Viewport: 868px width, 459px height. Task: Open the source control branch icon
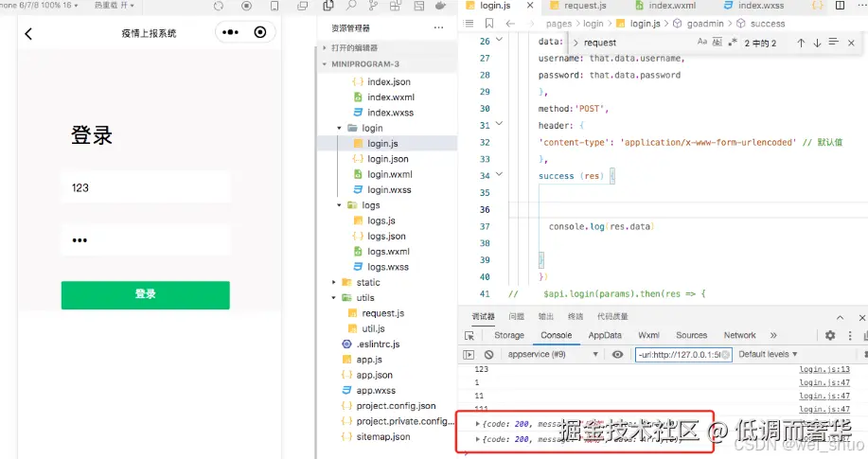(373, 6)
